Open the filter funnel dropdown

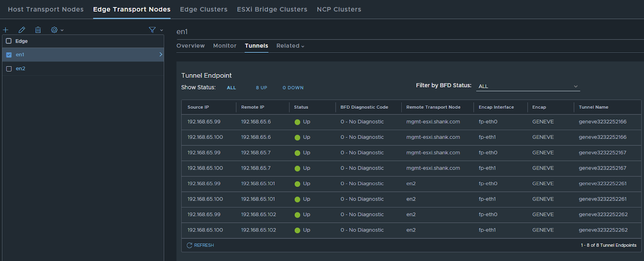[x=156, y=30]
